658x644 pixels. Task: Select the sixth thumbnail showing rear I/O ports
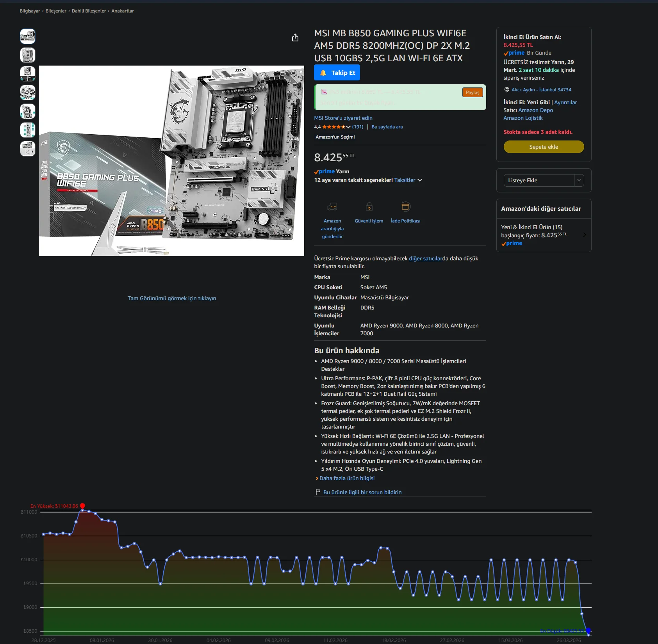tap(28, 130)
